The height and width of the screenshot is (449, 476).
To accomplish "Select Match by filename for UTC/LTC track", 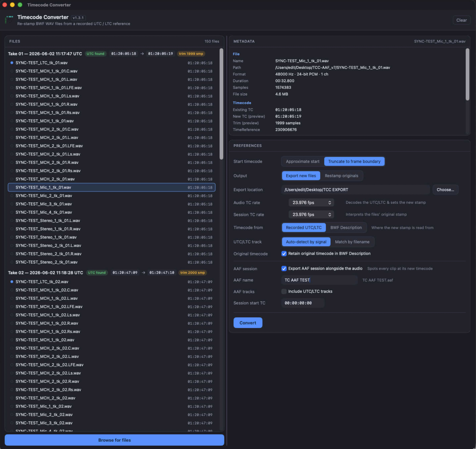I will pyautogui.click(x=352, y=242).
